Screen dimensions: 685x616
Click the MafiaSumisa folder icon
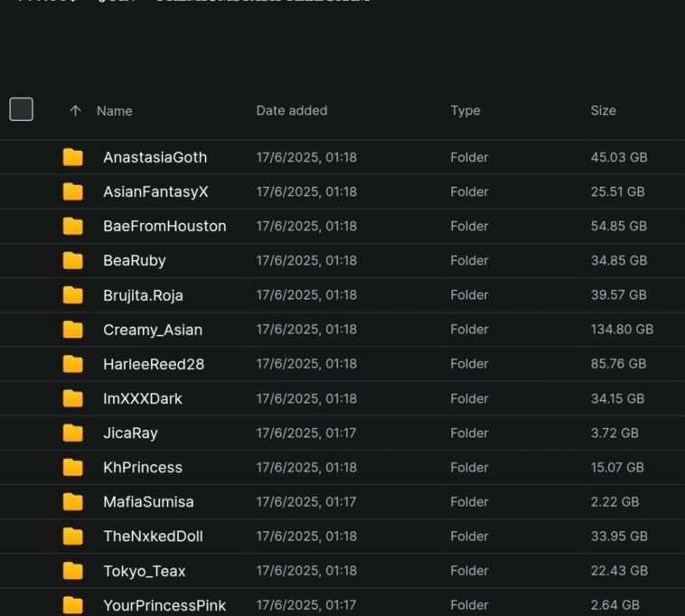73,501
